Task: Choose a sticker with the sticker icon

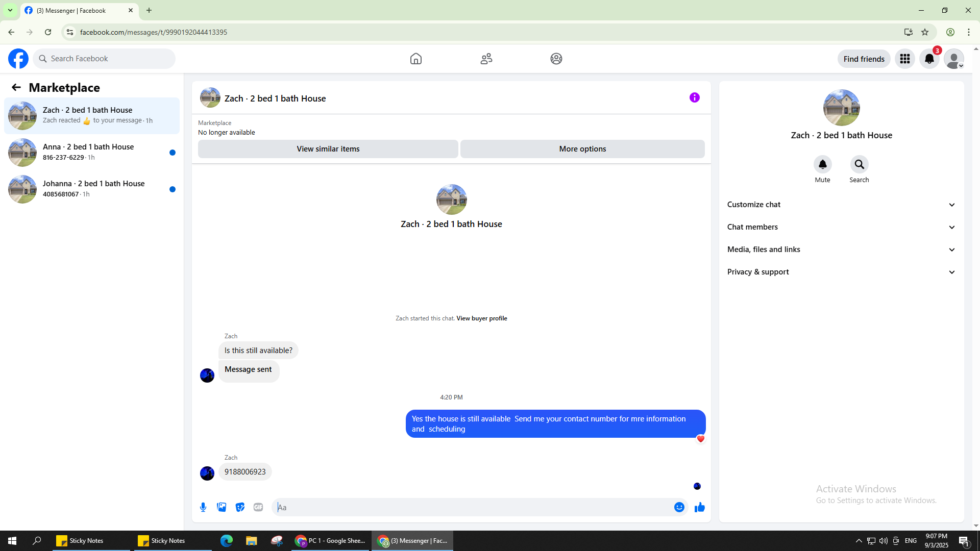Action: click(240, 507)
